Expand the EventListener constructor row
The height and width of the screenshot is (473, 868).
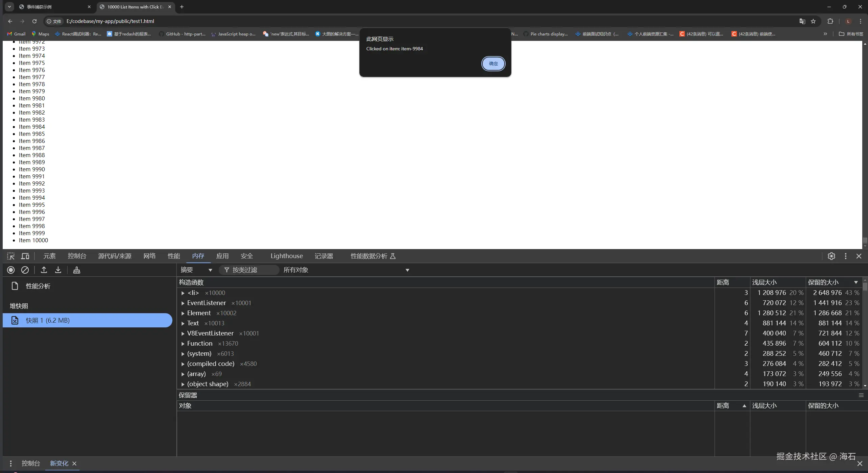(x=183, y=303)
